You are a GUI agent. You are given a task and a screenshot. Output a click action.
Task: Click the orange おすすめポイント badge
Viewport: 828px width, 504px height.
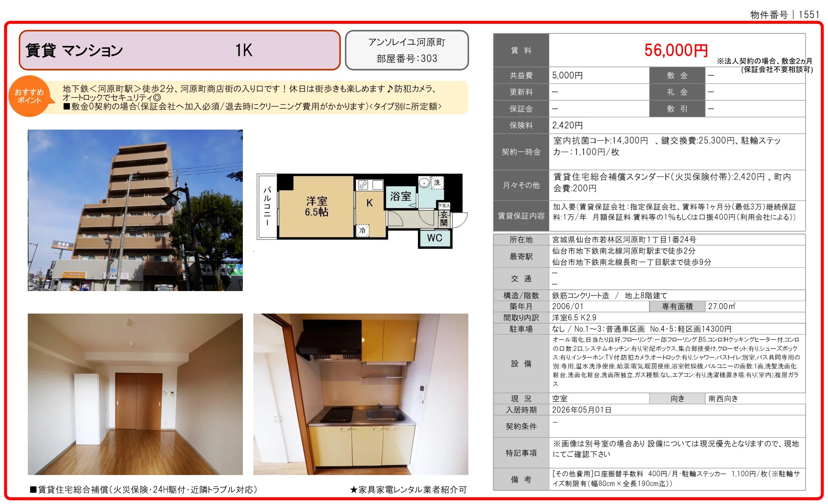click(30, 96)
